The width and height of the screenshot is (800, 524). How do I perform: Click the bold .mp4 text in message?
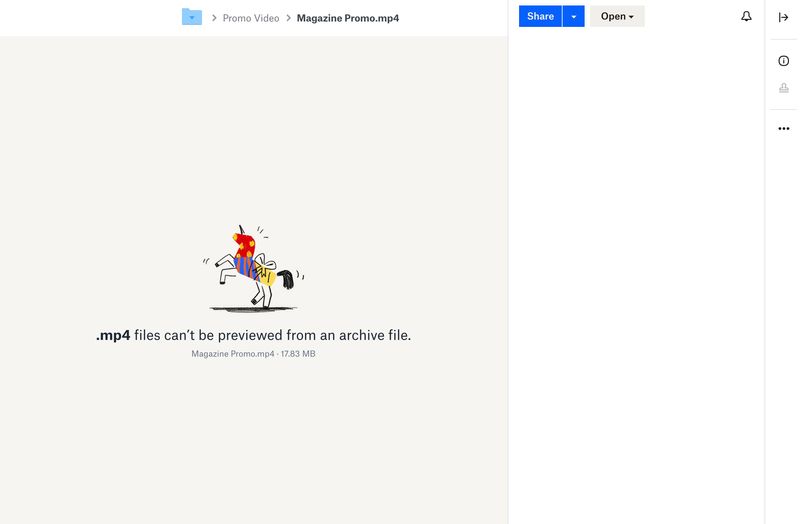113,335
